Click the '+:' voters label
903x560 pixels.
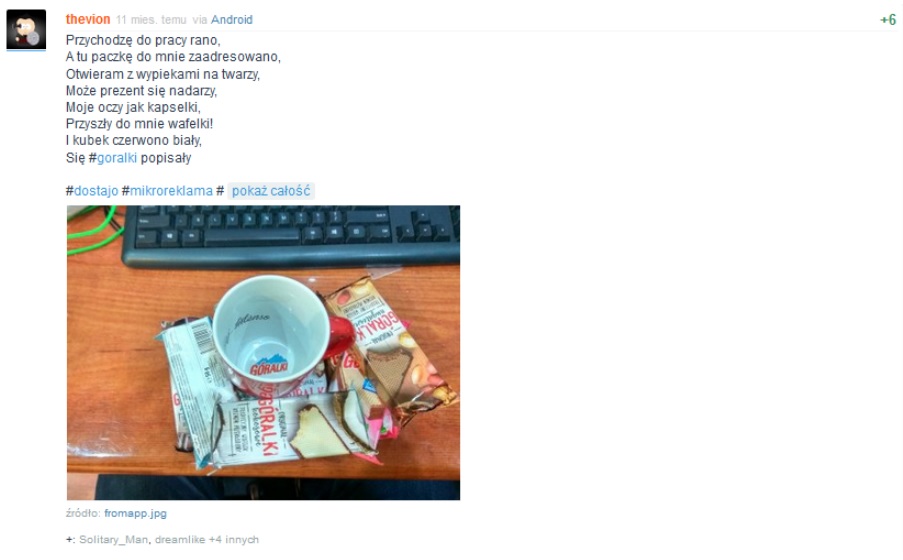[70, 540]
